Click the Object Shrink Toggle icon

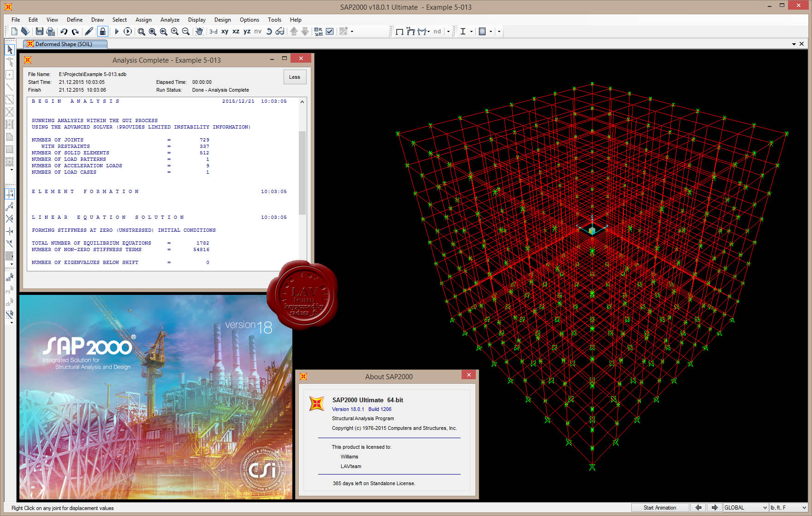(319, 31)
